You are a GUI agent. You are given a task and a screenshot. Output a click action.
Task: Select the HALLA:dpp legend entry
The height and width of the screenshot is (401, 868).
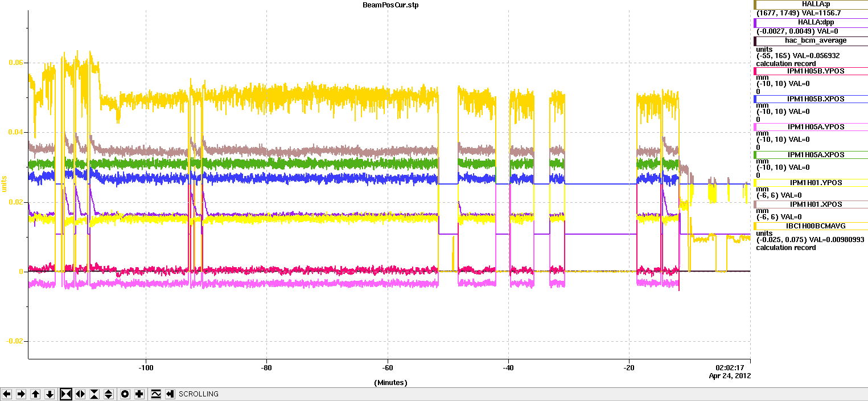pyautogui.click(x=811, y=22)
